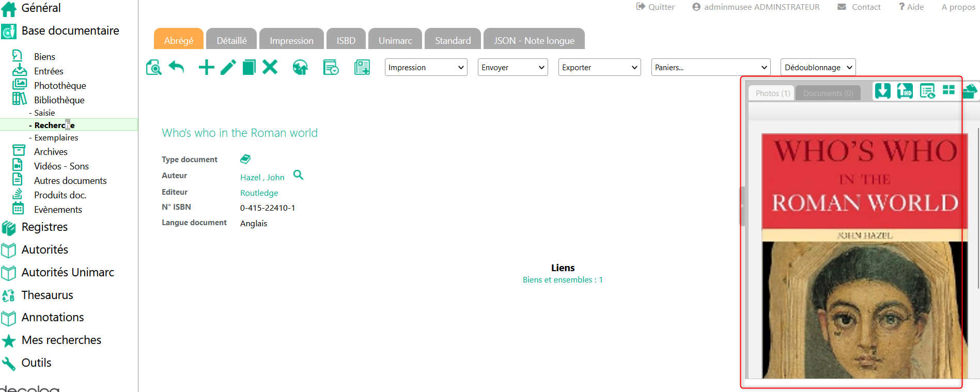
Task: Duplicate the record with copy icon
Action: coord(249,67)
